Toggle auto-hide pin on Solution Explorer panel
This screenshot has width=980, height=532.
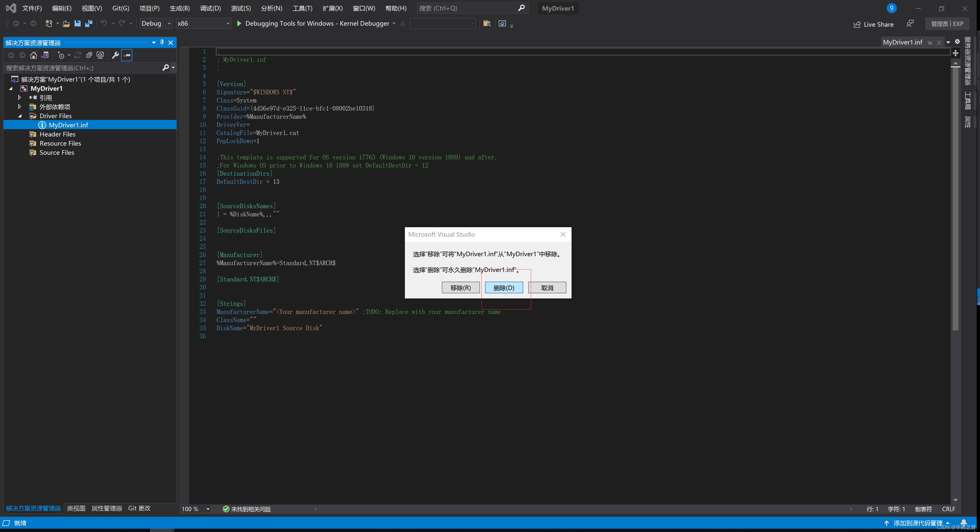point(162,43)
